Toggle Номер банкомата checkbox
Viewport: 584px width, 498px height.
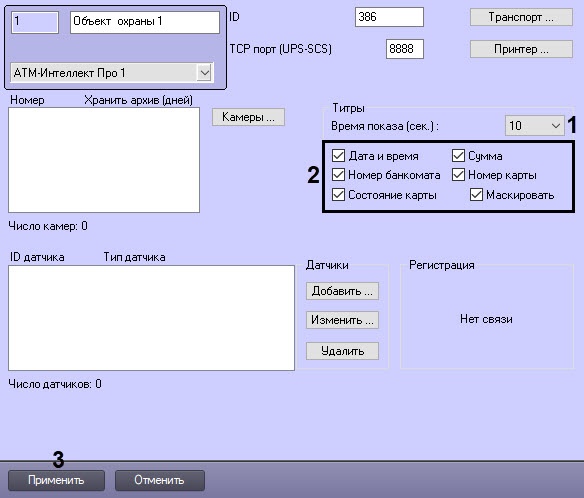pos(338,175)
